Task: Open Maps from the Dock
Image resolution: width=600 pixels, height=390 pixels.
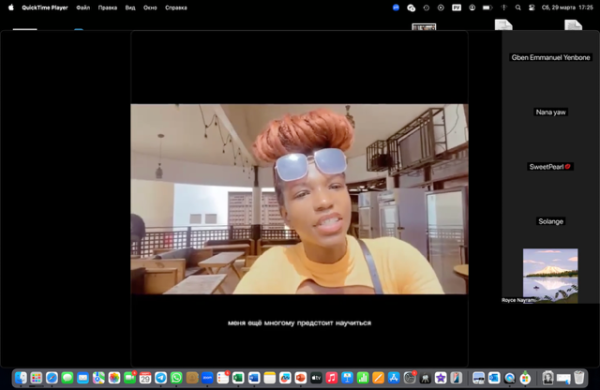Action: click(x=99, y=378)
